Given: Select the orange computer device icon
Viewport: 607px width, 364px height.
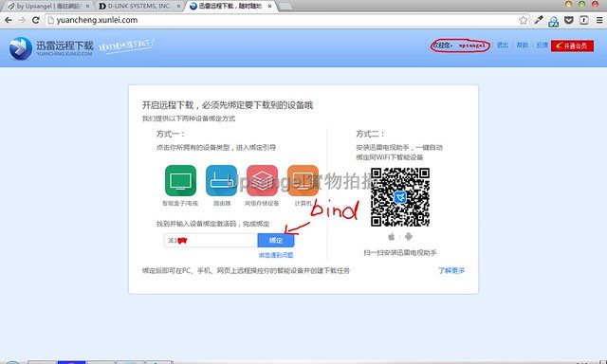Looking at the screenshot, I should [x=303, y=181].
